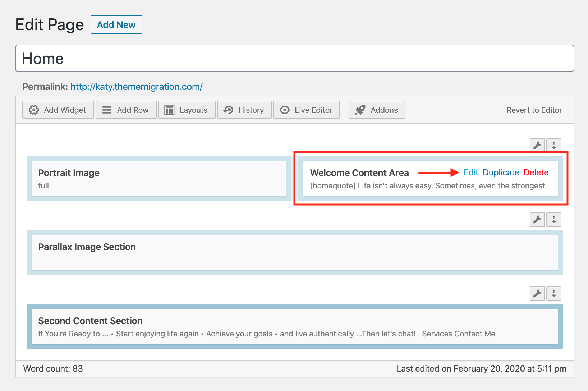Click move arrows above Second Content Section
This screenshot has width=588, height=391.
click(x=554, y=294)
